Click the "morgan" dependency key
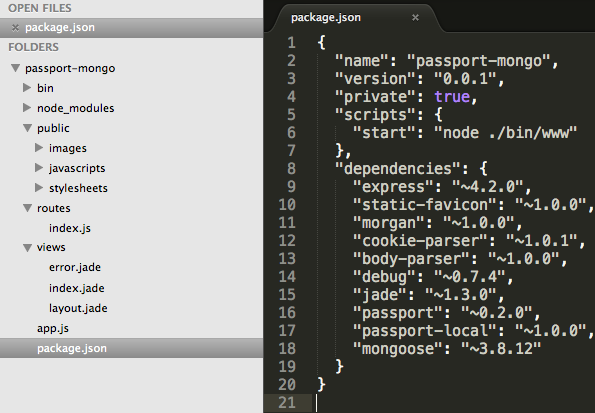 point(389,223)
